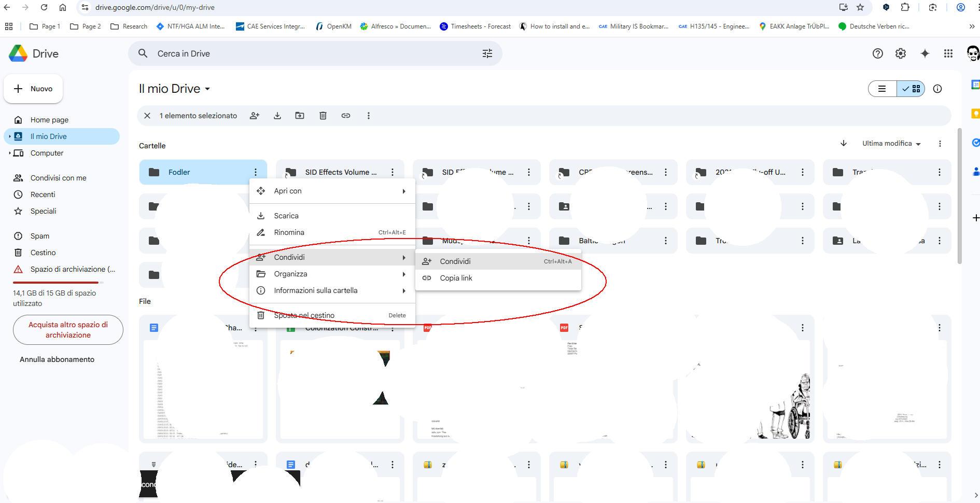This screenshot has width=980, height=503.
Task: Select 'Copia link' in the submenu
Action: tap(456, 278)
